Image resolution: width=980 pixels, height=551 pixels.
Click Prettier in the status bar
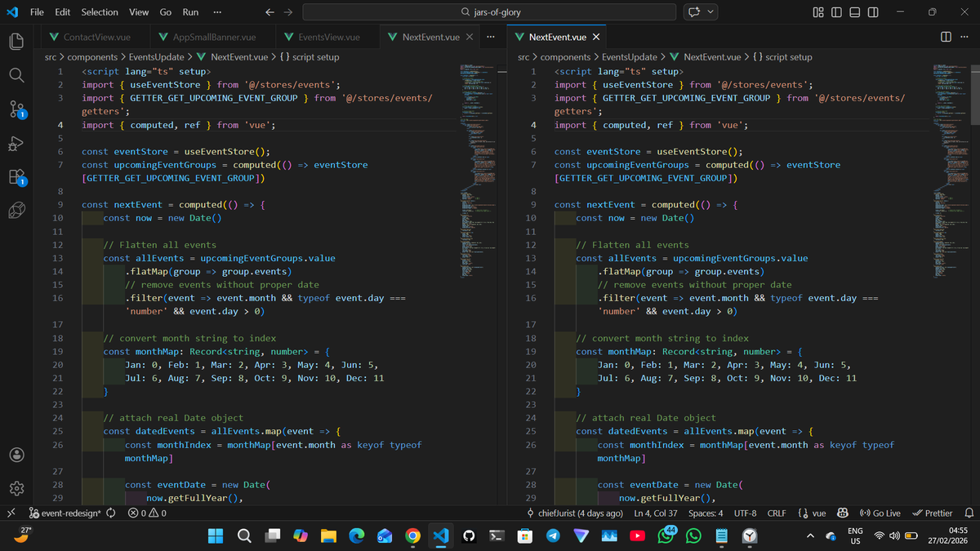[932, 513]
